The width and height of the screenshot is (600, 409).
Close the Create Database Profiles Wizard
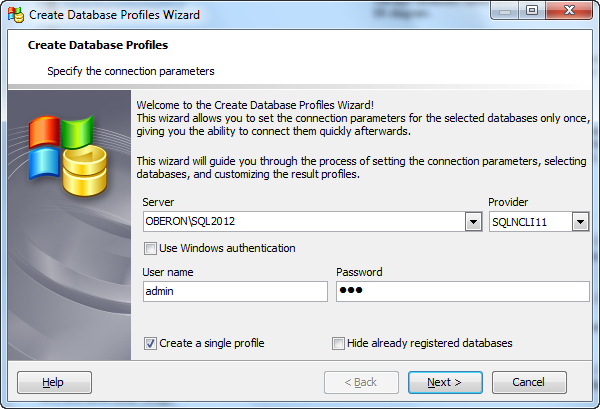(569, 11)
